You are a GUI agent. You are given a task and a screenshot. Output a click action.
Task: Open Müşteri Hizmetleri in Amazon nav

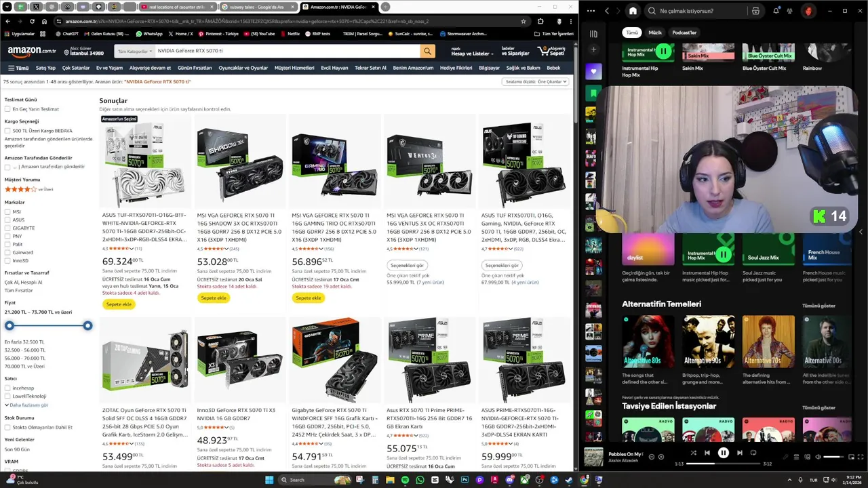click(294, 68)
